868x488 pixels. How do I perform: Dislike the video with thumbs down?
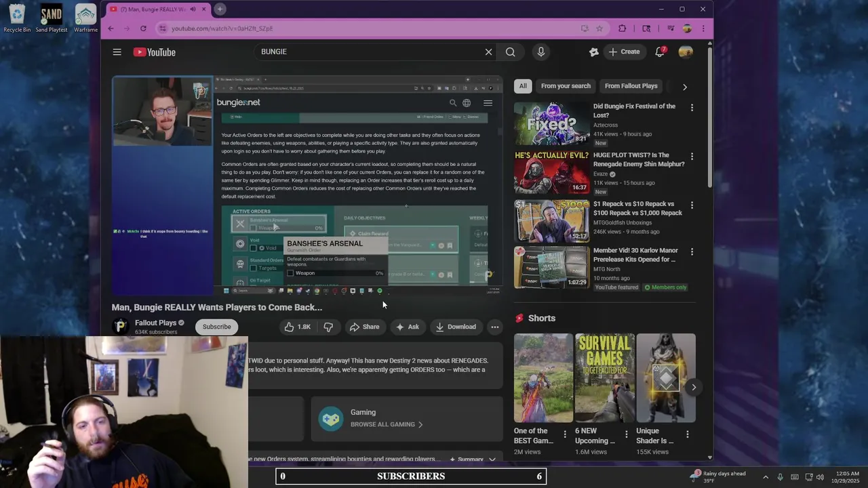(328, 327)
